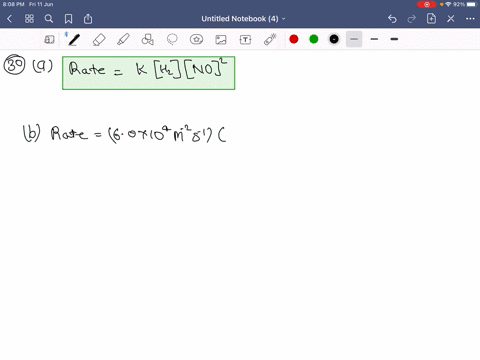The height and width of the screenshot is (360, 480).
Task: Open the page thumbnails grid view
Action: [29, 19]
